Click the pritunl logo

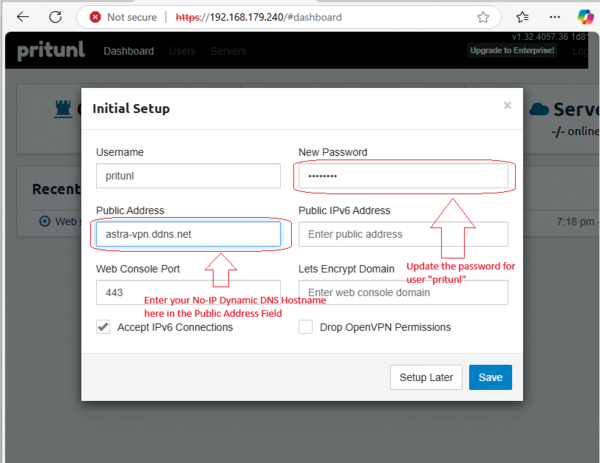pyautogui.click(x=51, y=50)
